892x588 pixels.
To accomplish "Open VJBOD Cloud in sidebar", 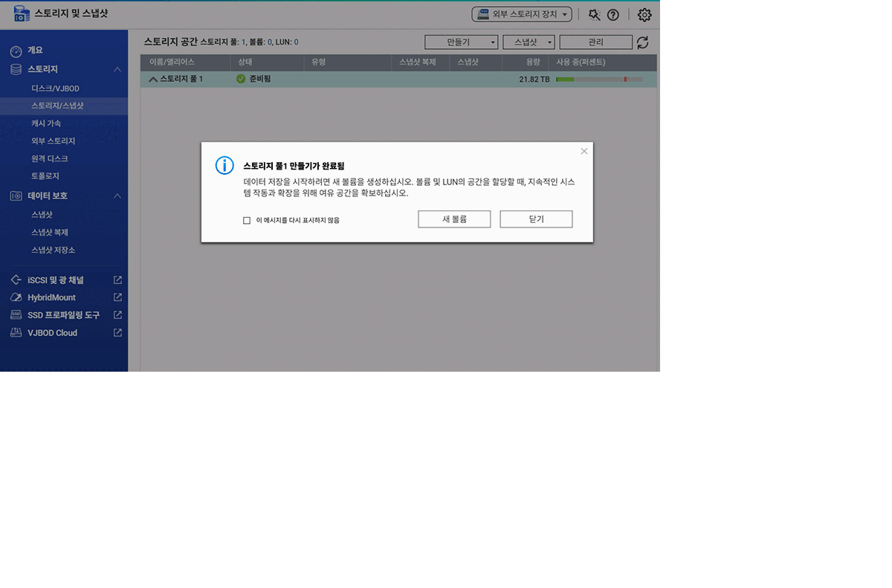I will coord(52,333).
